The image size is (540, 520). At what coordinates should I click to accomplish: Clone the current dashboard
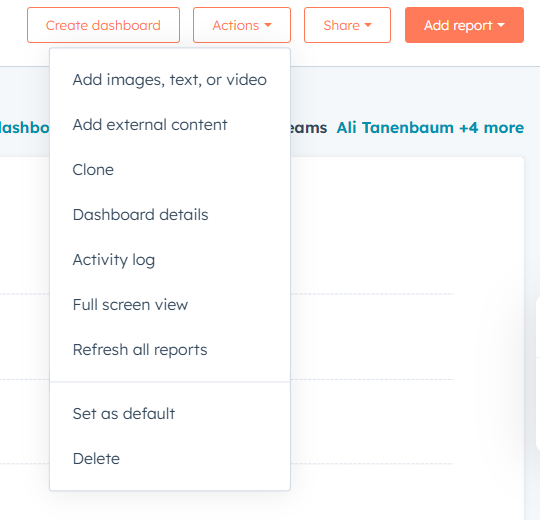[x=170, y=170]
